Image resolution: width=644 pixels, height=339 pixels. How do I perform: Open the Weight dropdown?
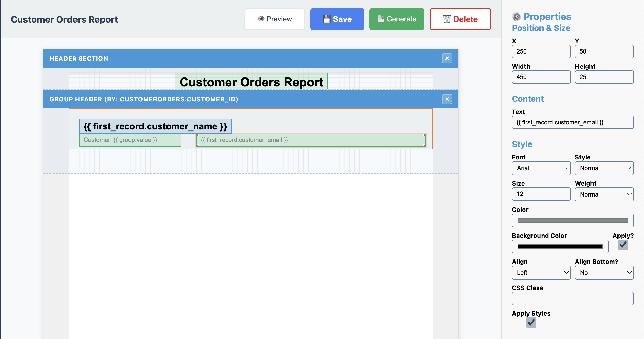point(604,194)
